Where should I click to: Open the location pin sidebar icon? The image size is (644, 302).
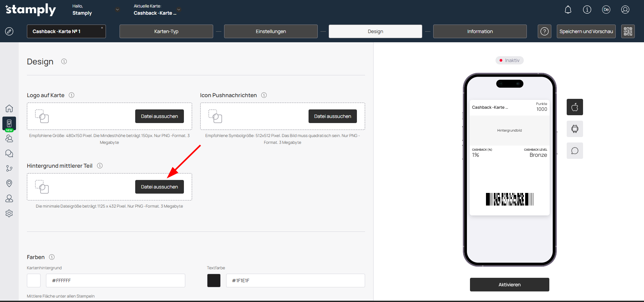9,183
